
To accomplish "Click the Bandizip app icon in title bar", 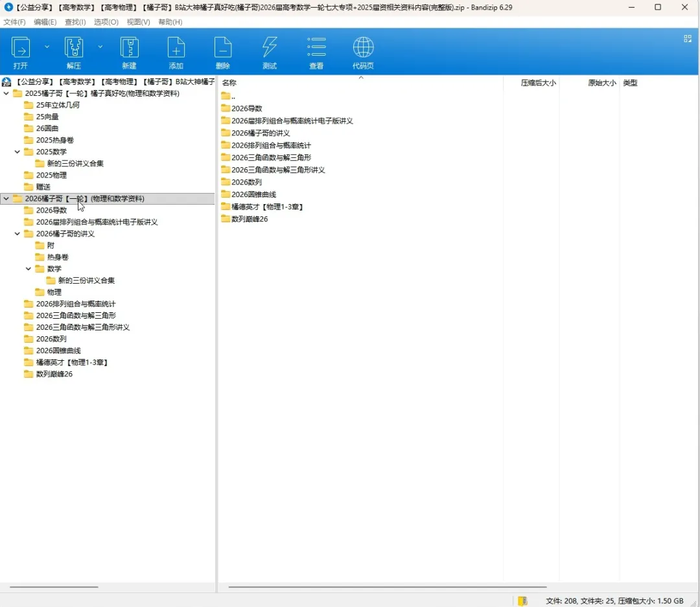I will coord(8,7).
